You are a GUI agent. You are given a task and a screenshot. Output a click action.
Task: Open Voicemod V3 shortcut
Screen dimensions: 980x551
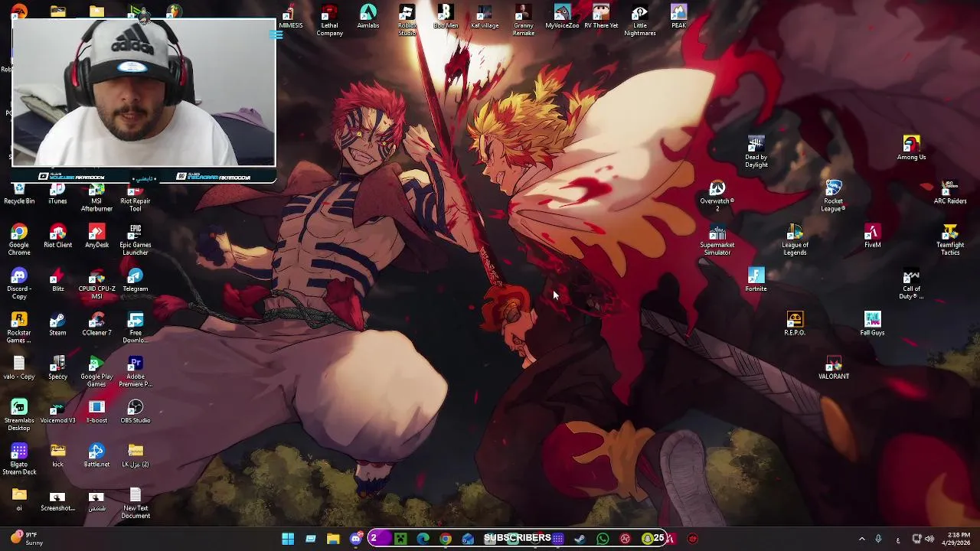(x=57, y=412)
